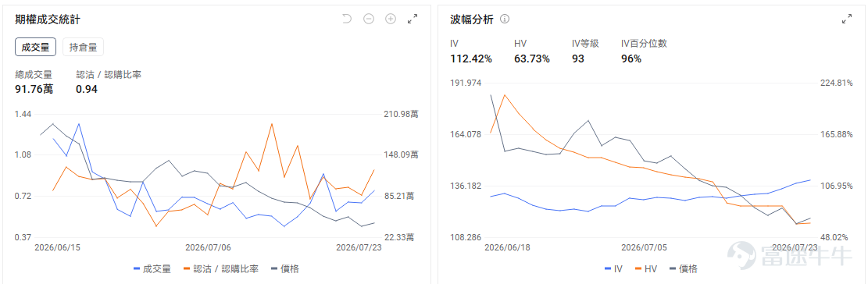Click the 0.37 left axis label
This screenshot has height=284, width=868.
coord(23,238)
